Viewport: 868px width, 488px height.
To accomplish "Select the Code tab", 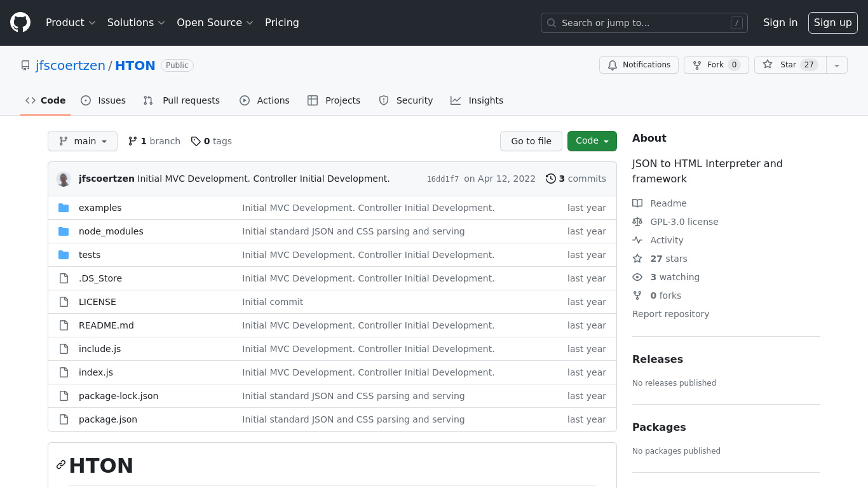I will (x=46, y=100).
